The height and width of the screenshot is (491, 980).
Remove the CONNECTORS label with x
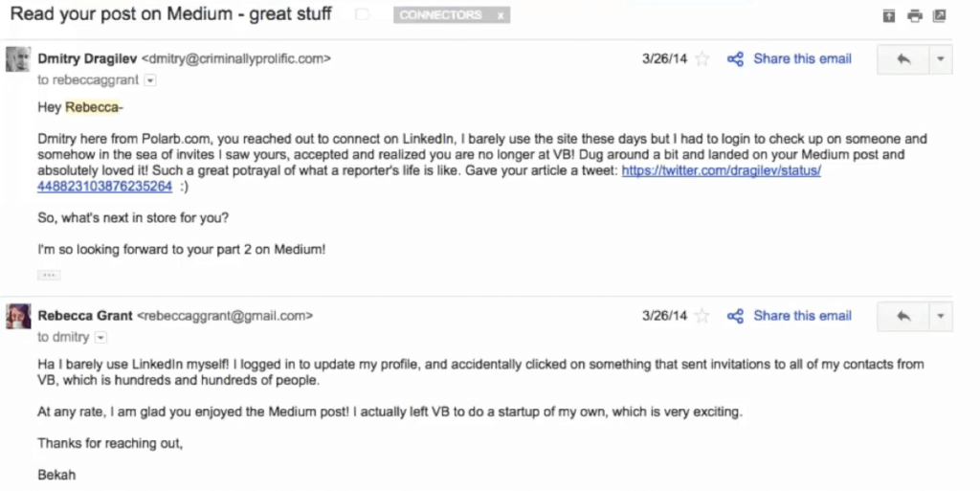pos(500,15)
